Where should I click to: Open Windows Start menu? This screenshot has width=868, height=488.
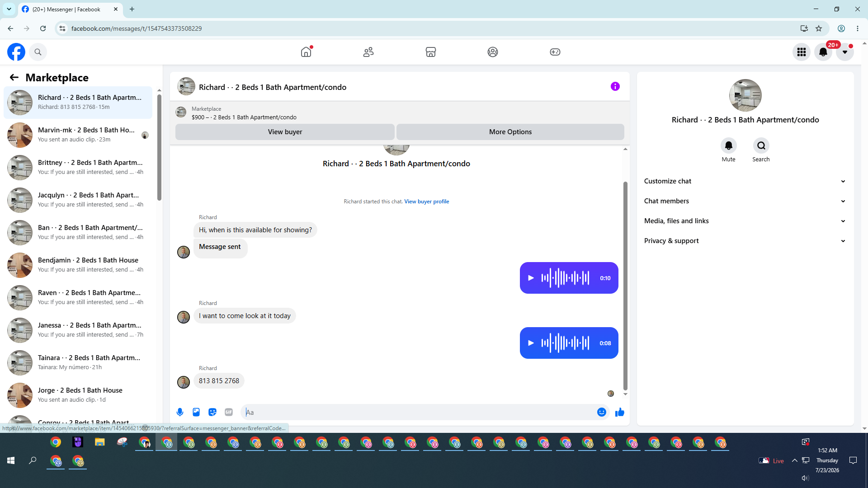pos(11,460)
